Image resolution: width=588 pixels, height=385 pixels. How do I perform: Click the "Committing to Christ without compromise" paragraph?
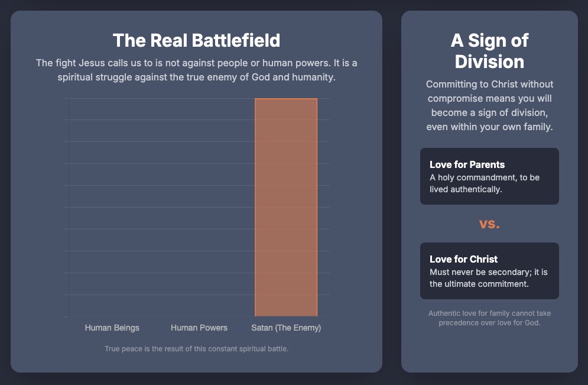tap(489, 105)
